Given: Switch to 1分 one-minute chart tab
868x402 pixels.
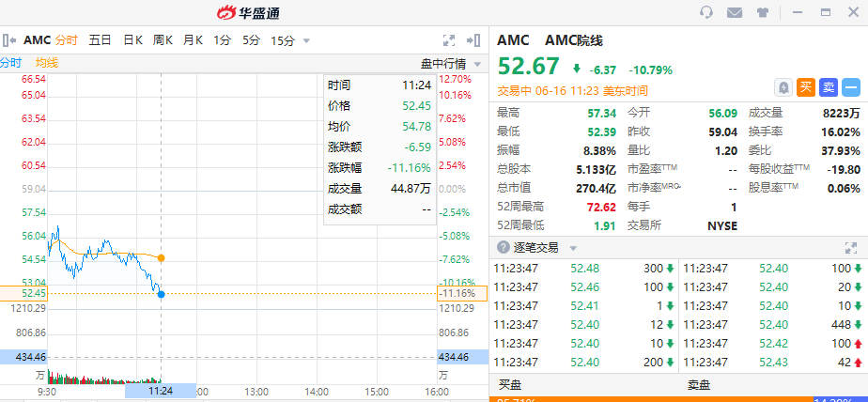Looking at the screenshot, I should (x=222, y=40).
